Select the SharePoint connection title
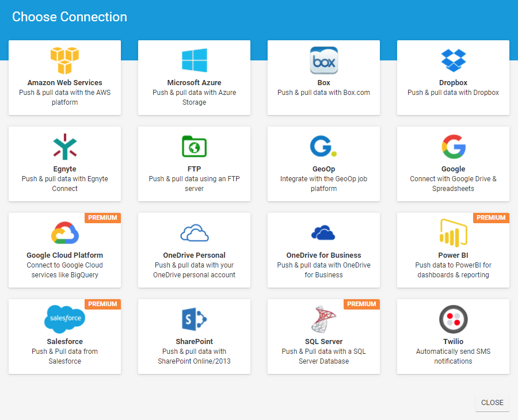The width and height of the screenshot is (518, 420). pos(195,341)
